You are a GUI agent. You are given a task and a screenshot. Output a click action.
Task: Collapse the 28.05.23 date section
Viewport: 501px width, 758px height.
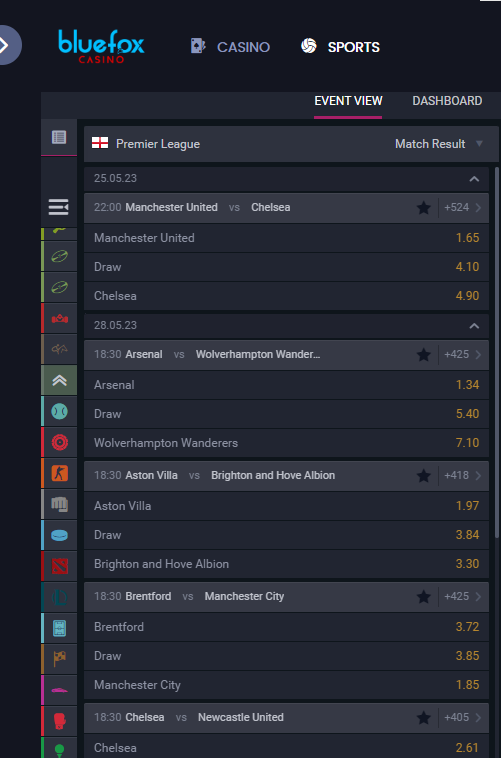pos(474,326)
